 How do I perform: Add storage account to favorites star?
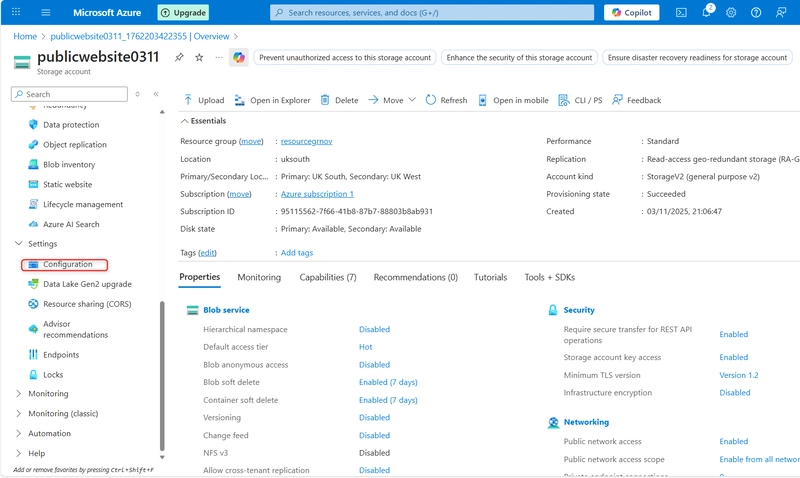(x=199, y=58)
